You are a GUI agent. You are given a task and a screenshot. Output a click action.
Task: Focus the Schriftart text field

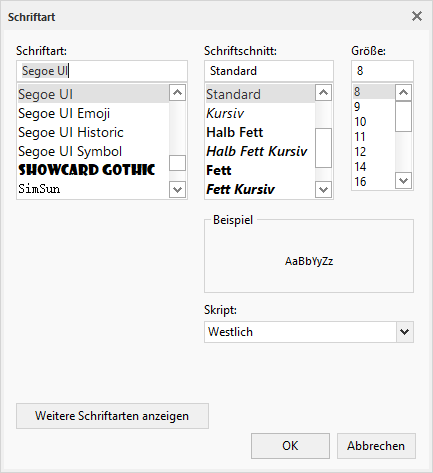[102, 71]
